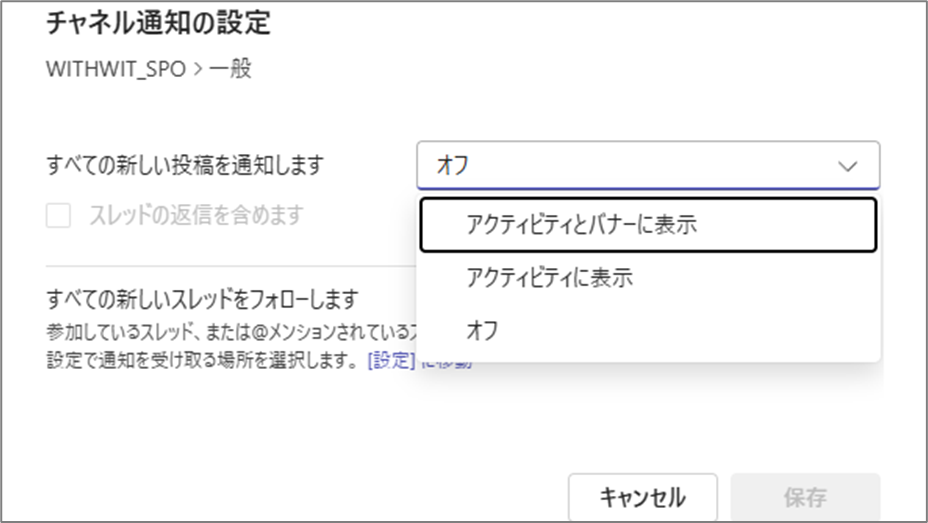This screenshot has width=928, height=523.
Task: Click the breadcrumb separator arrow after WITHWIT_SPO
Action: [195, 70]
